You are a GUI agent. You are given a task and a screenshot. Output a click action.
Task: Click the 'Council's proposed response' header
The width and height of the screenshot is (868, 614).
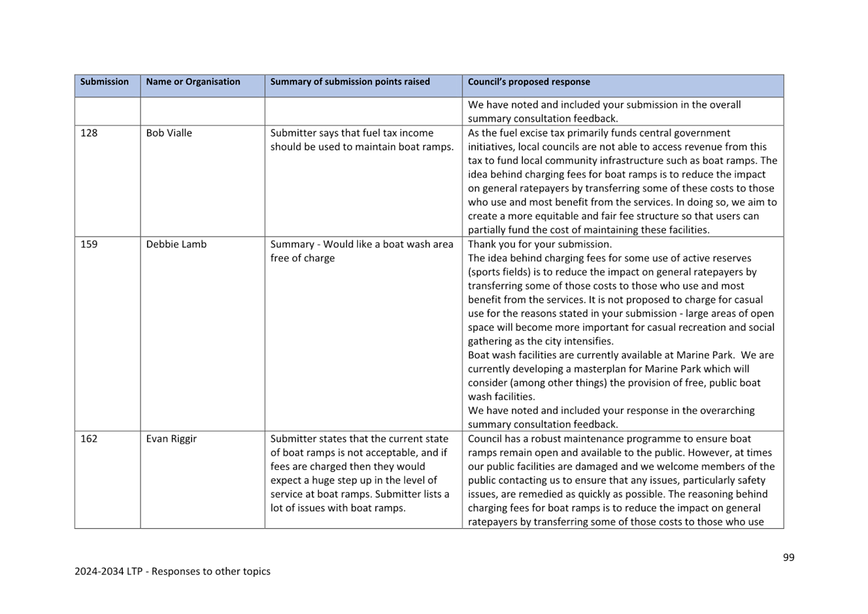click(x=529, y=82)
